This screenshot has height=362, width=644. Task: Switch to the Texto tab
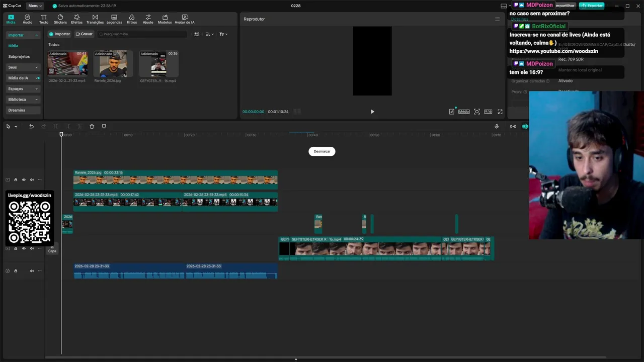(44, 19)
